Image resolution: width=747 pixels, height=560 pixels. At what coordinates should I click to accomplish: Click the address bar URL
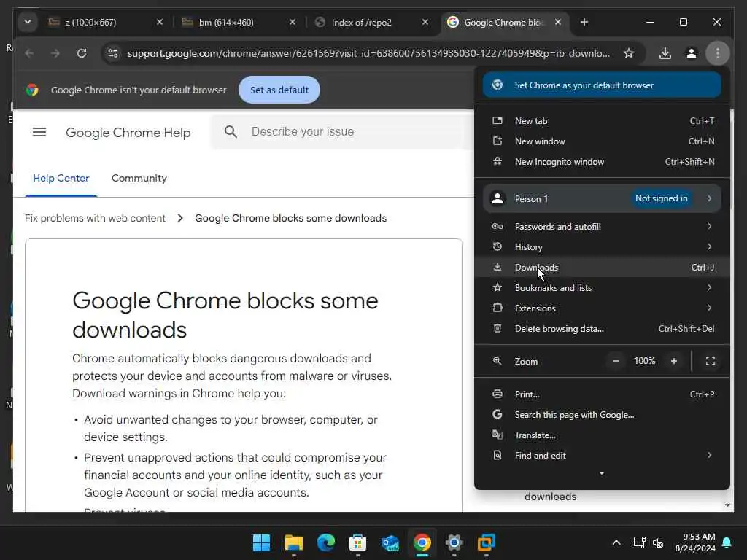pos(368,53)
